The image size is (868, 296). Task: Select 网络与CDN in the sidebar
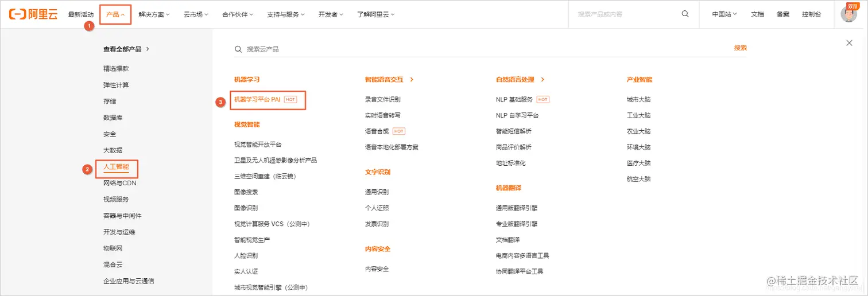point(119,183)
